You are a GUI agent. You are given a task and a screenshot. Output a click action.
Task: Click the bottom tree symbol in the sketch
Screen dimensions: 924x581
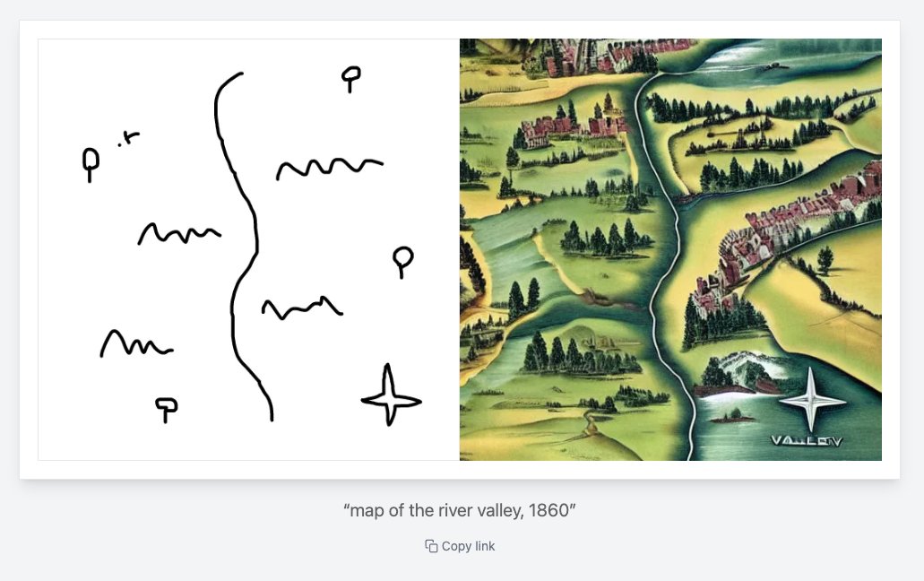(x=166, y=408)
